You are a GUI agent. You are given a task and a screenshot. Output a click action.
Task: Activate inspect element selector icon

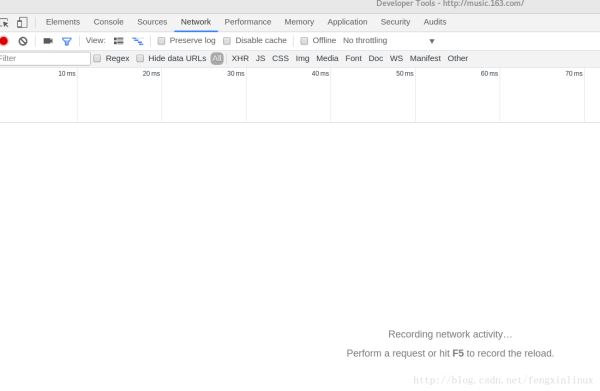coord(4,22)
